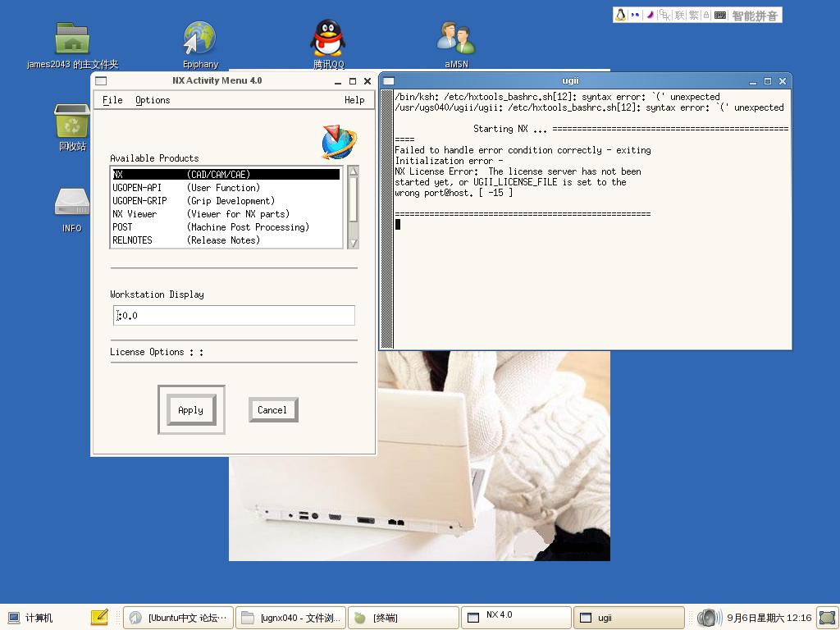Click notes pencil icon in bottom panel

pos(99,617)
